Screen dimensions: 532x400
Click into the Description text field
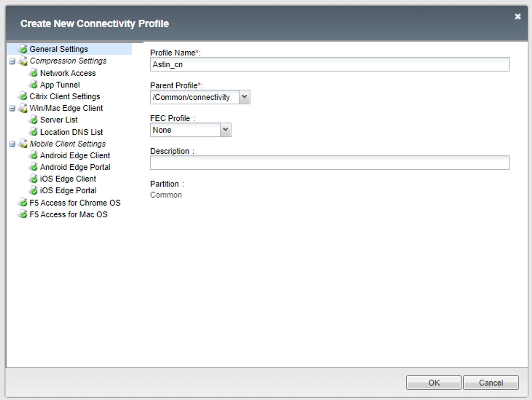(x=329, y=163)
